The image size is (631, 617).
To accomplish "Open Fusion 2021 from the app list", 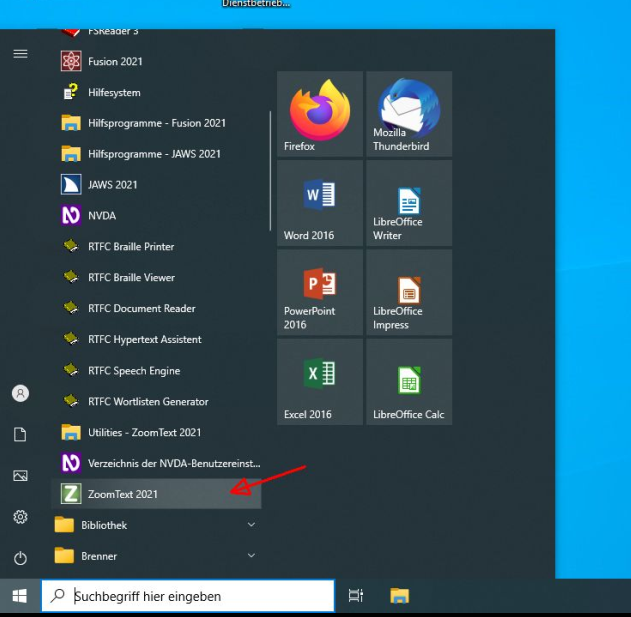I will 156,62.
